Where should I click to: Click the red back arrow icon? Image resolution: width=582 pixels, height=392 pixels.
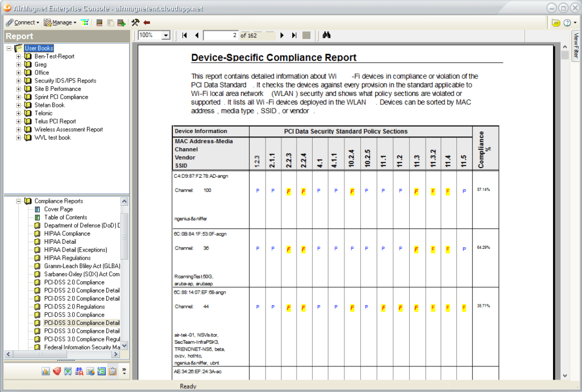point(147,23)
